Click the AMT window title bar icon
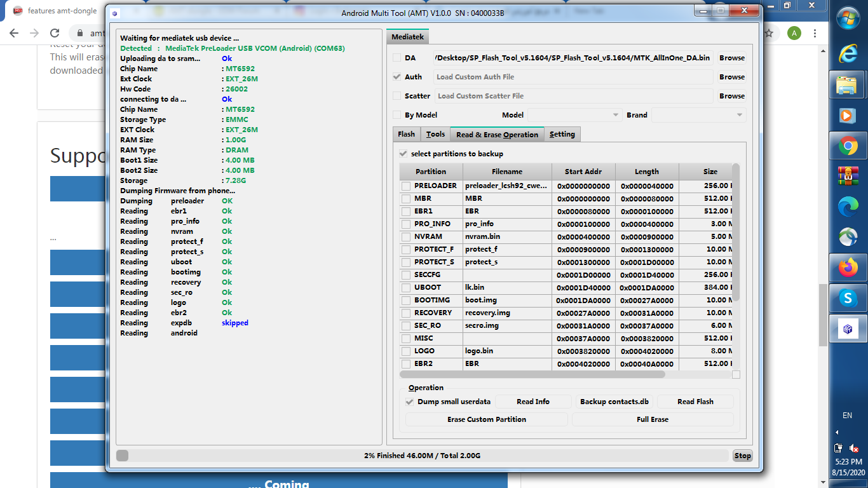Screen dimensions: 868x488 [x=114, y=13]
